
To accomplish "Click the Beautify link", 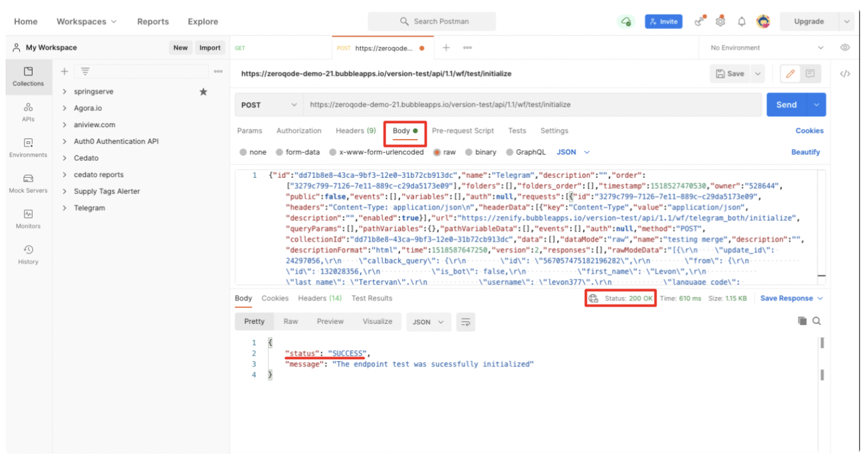I will pos(805,152).
